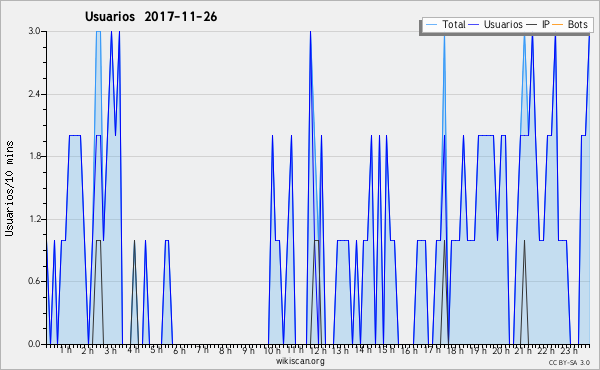The height and width of the screenshot is (370, 600).
Task: Click the '5 h' x-axis label
Action: point(156,350)
